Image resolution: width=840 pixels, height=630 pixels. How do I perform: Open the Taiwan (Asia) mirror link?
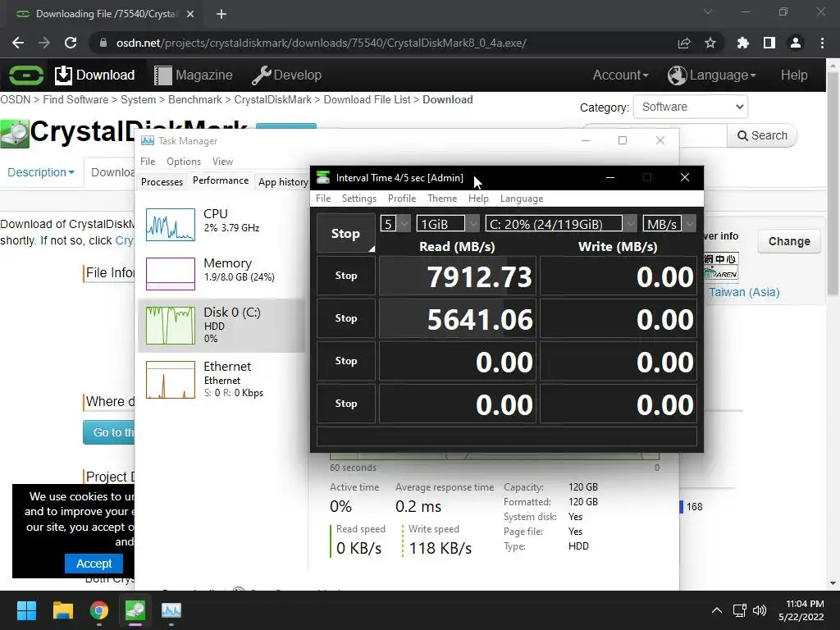point(744,292)
